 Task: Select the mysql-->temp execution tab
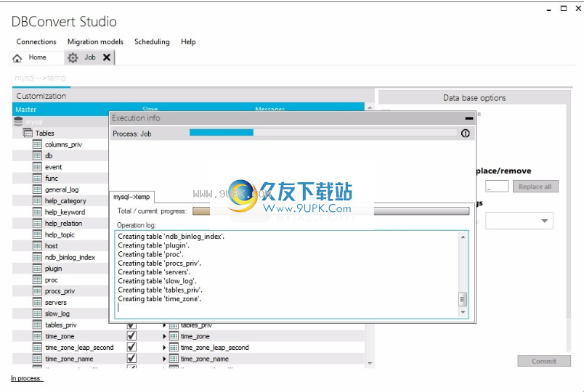coord(131,197)
